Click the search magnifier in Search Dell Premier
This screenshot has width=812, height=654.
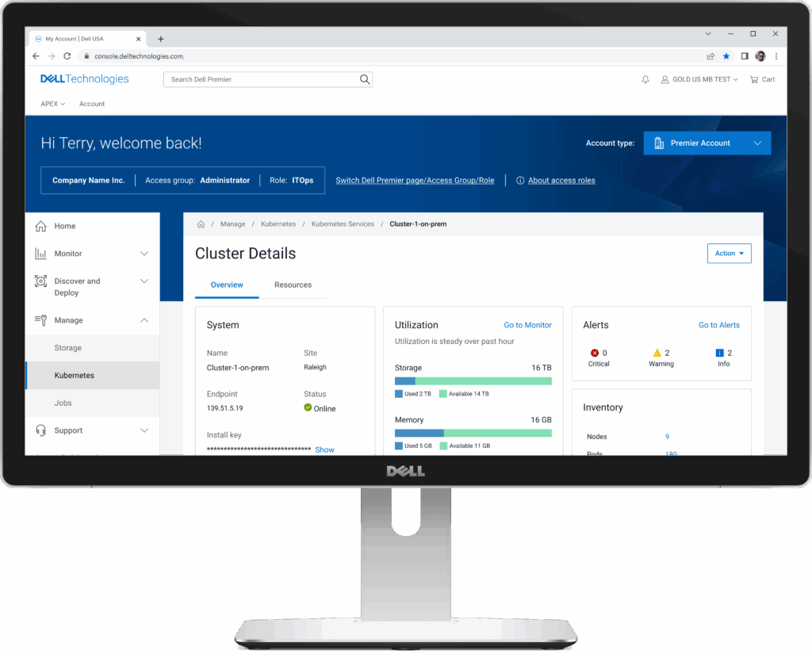(x=364, y=79)
